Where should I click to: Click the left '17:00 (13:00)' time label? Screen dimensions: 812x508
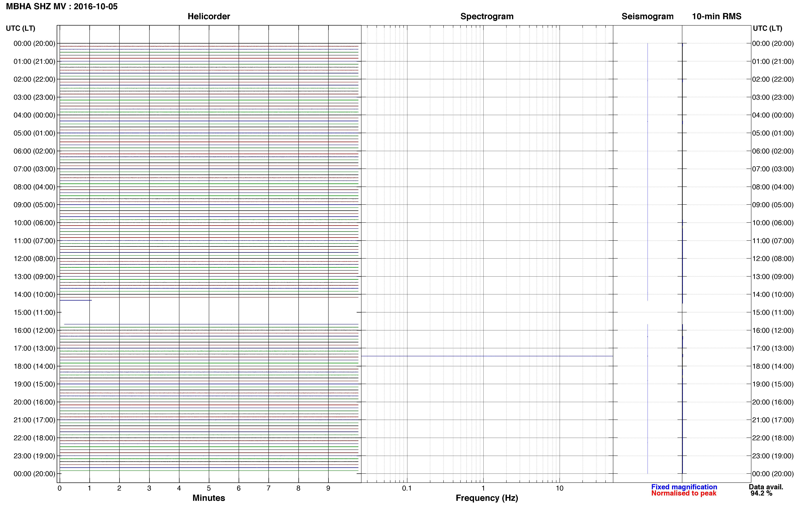34,348
